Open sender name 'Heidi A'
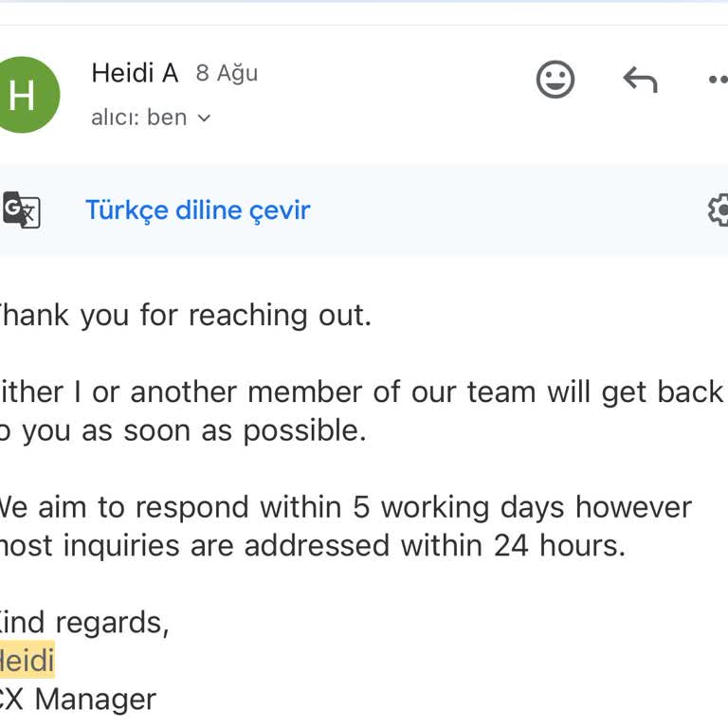 click(135, 73)
